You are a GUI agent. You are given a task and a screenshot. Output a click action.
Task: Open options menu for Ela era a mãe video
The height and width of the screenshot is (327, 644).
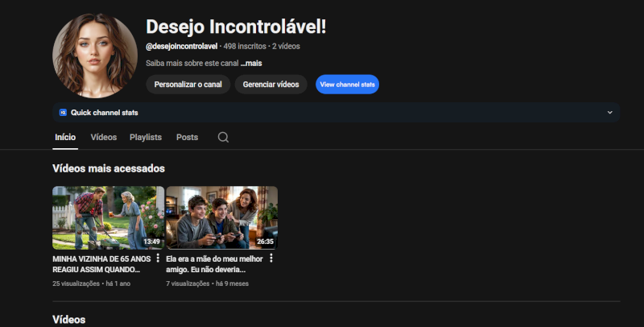pyautogui.click(x=271, y=259)
